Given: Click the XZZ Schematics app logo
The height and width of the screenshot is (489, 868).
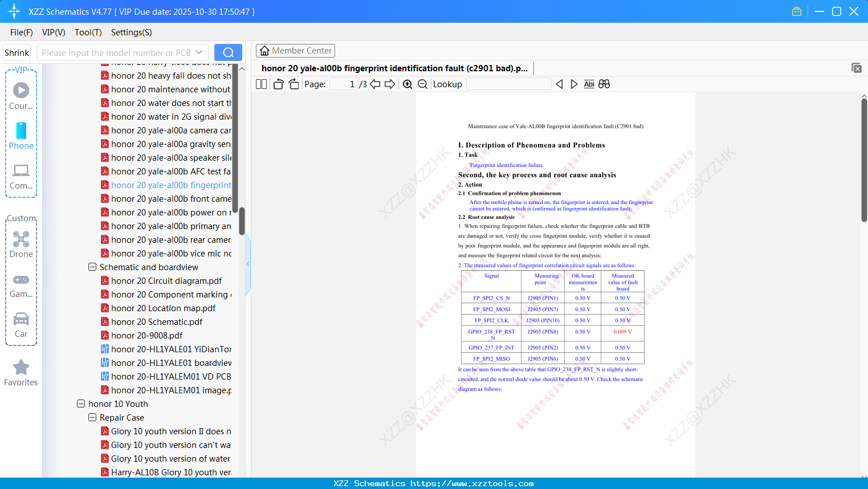Looking at the screenshot, I should pyautogui.click(x=14, y=11).
